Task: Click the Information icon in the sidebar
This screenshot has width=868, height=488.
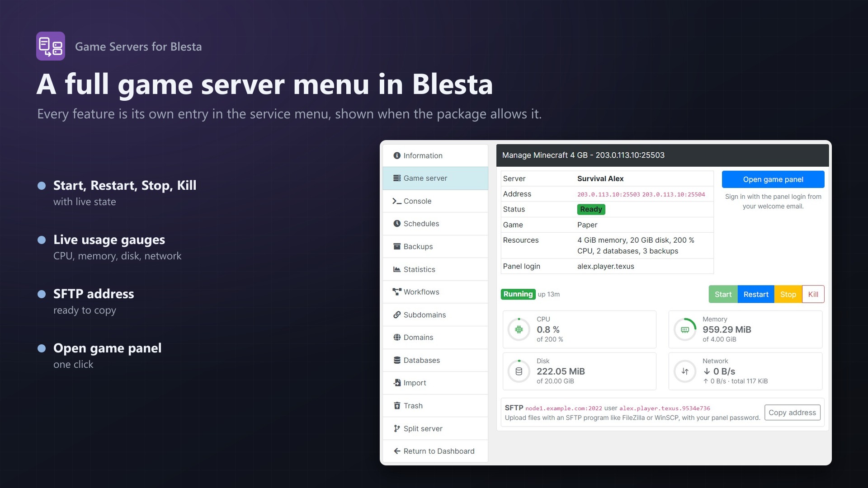Action: [x=397, y=155]
